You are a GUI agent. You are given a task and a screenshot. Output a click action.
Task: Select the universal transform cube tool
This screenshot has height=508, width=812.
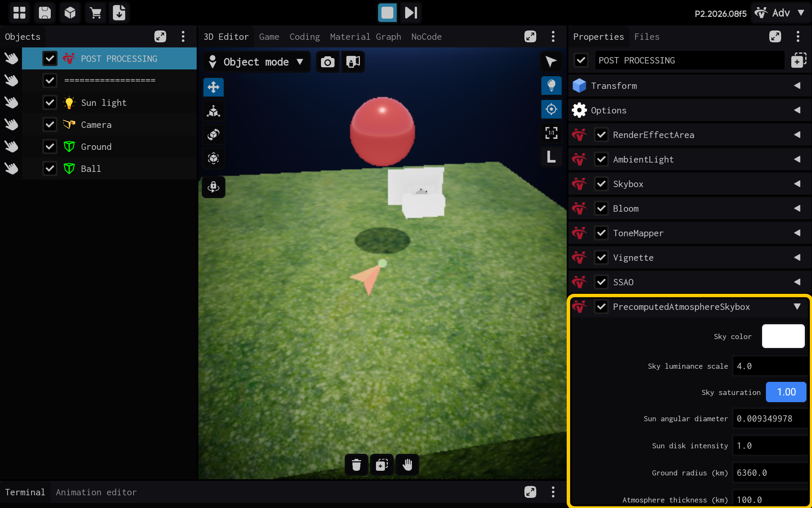point(214,158)
